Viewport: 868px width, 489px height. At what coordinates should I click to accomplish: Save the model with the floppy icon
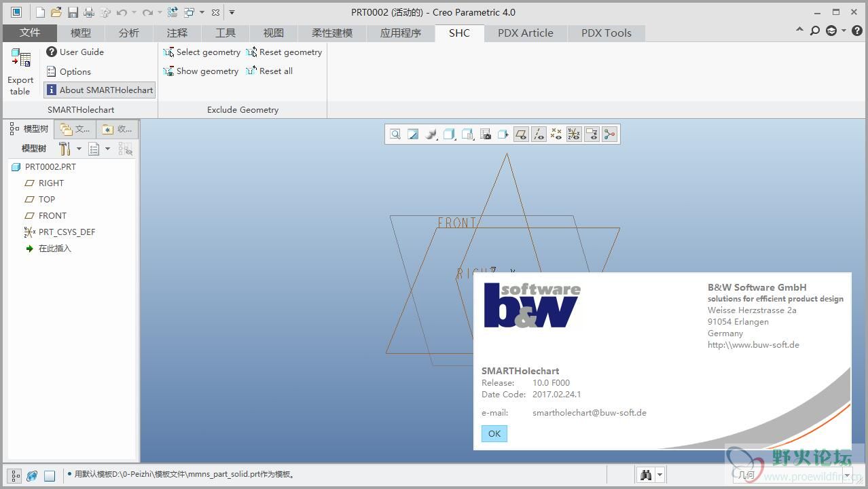73,12
